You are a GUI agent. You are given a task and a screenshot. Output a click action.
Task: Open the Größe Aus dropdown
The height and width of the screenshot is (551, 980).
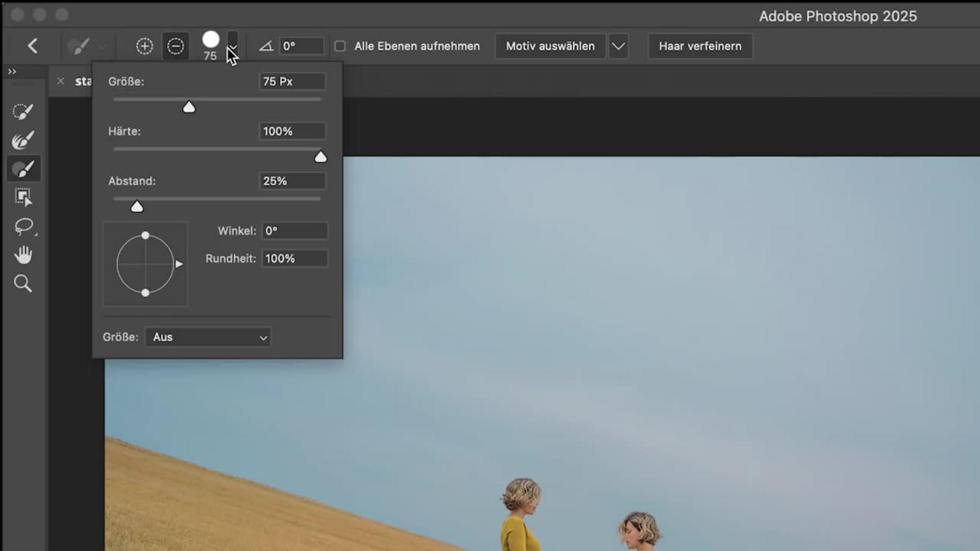pyautogui.click(x=208, y=337)
